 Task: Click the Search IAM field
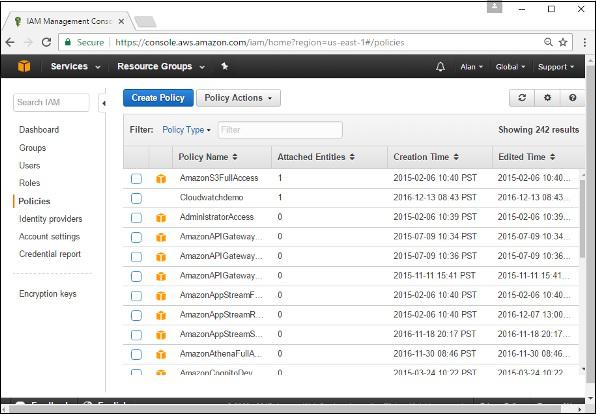coord(51,102)
